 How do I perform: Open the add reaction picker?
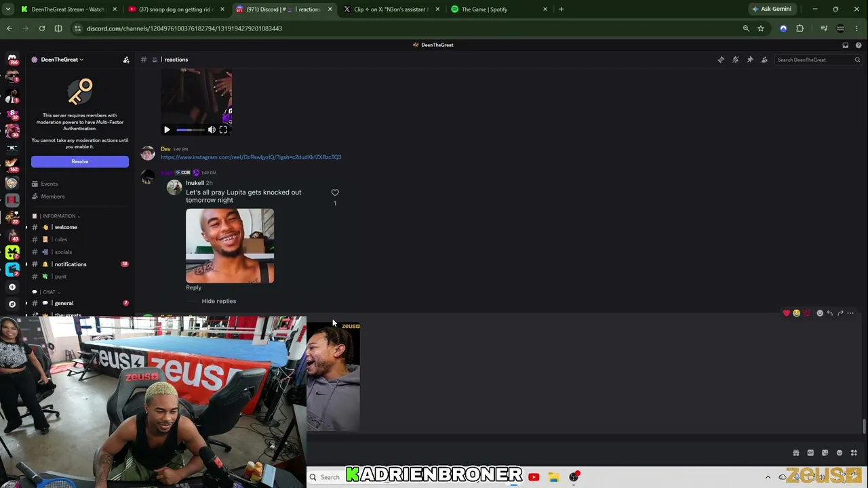820,313
